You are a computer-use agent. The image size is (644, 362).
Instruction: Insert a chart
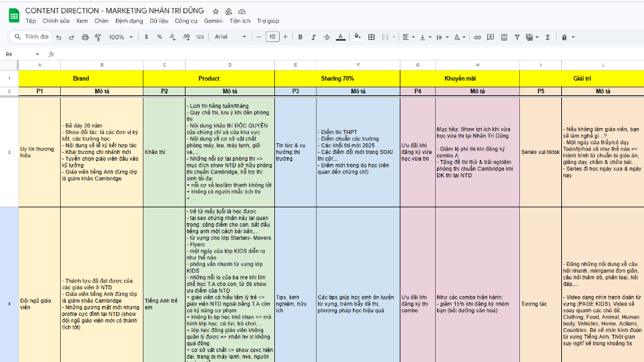504,37
